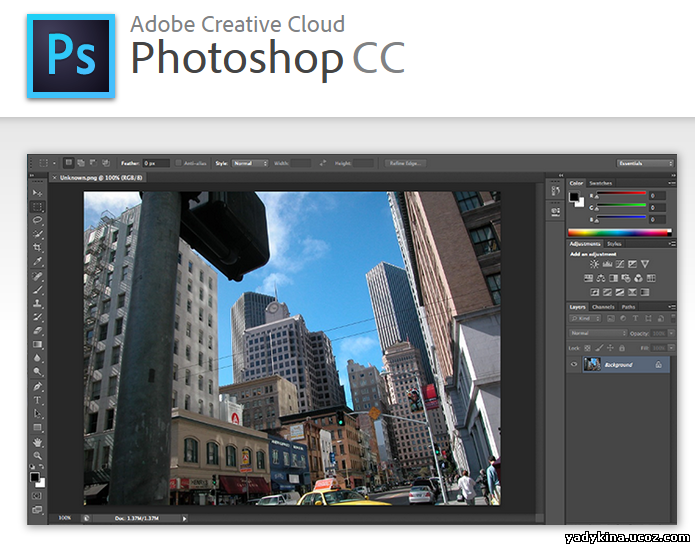Toggle Lock all padlock in Layers panel
The image size is (695, 547).
622,348
